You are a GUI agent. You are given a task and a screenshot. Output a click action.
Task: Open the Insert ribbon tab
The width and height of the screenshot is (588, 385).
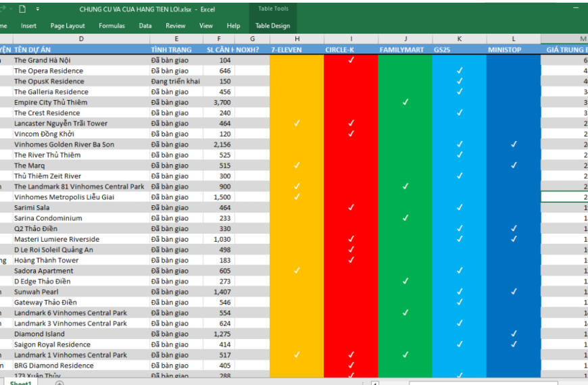tap(28, 26)
